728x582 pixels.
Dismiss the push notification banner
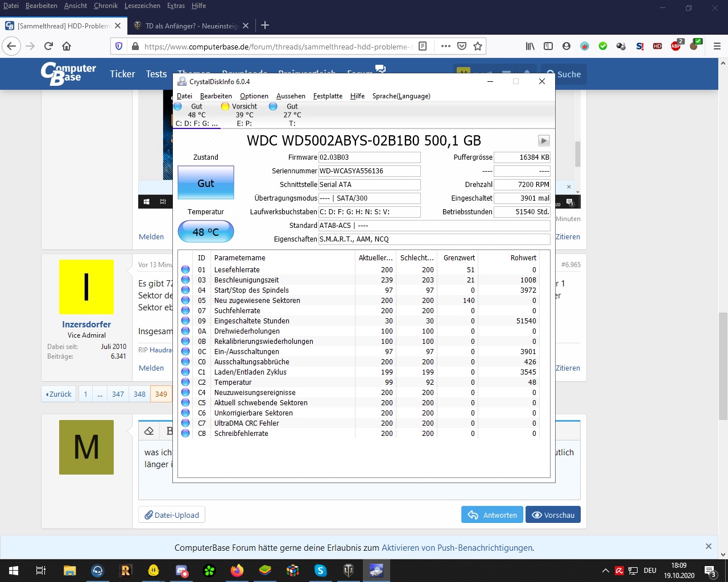pos(709,546)
